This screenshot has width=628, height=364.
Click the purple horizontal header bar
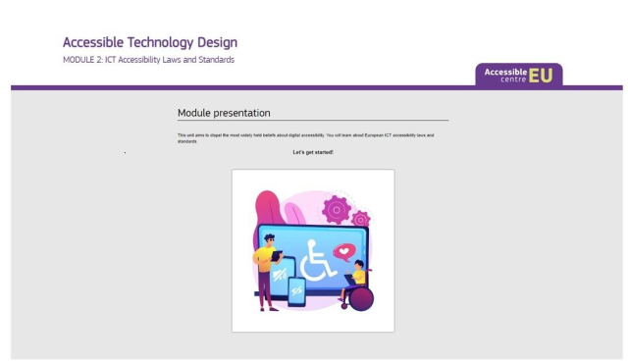click(x=316, y=87)
